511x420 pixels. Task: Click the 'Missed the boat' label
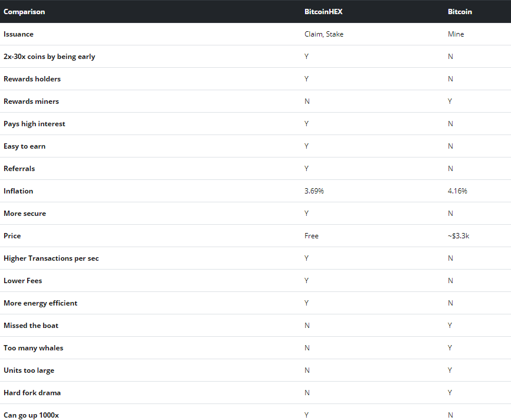point(31,326)
